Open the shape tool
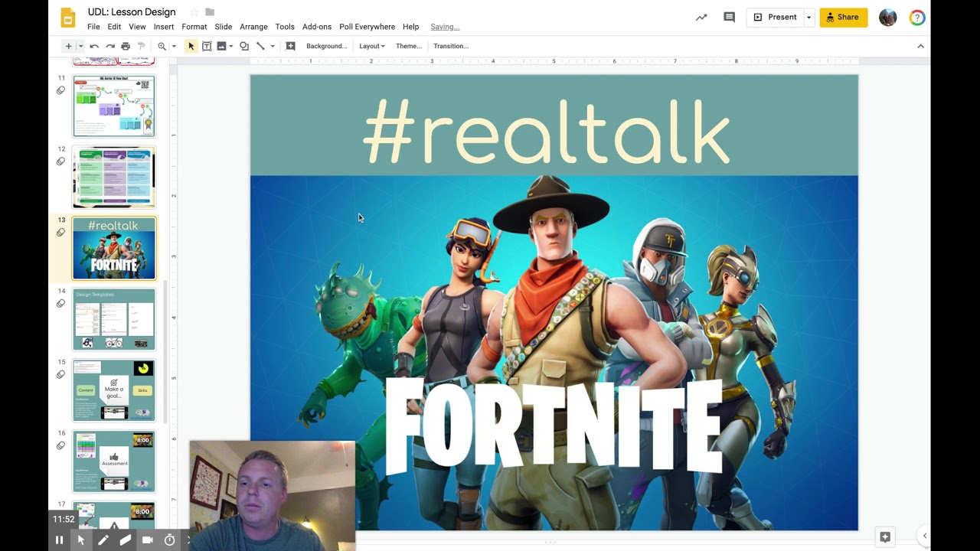Viewport: 980px width, 551px height. (x=244, y=46)
